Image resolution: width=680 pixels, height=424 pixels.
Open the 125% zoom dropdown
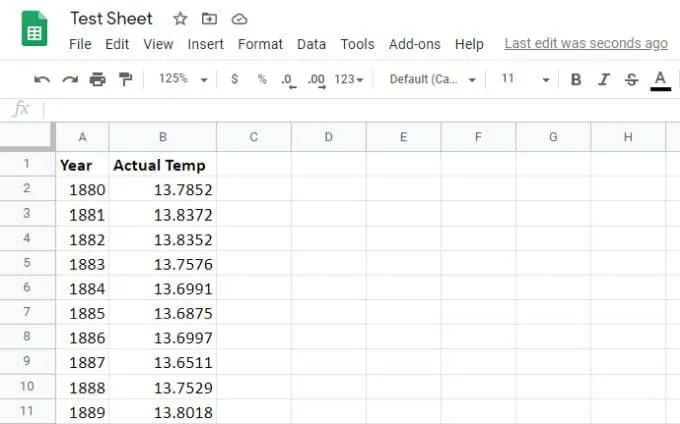[183, 79]
